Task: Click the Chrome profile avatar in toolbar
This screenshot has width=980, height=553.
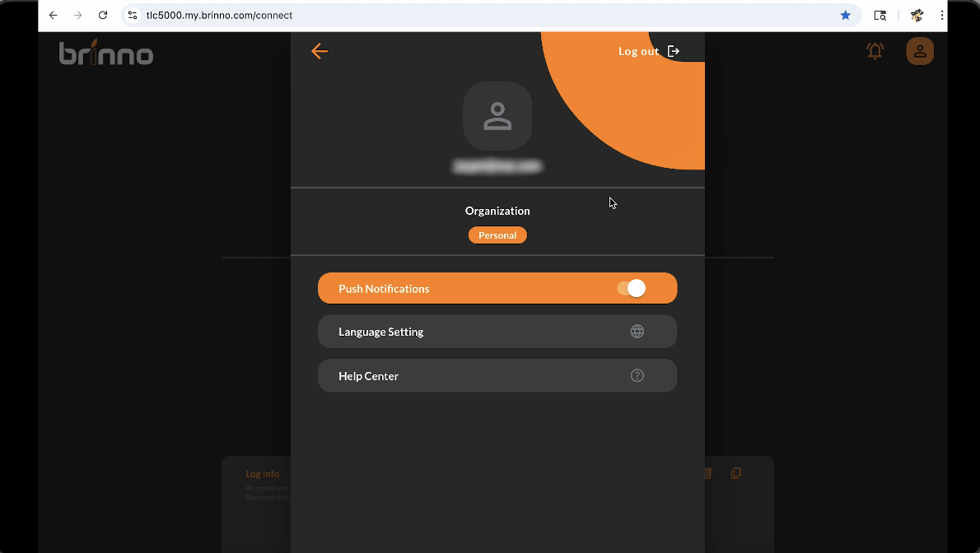Action: [x=917, y=15]
